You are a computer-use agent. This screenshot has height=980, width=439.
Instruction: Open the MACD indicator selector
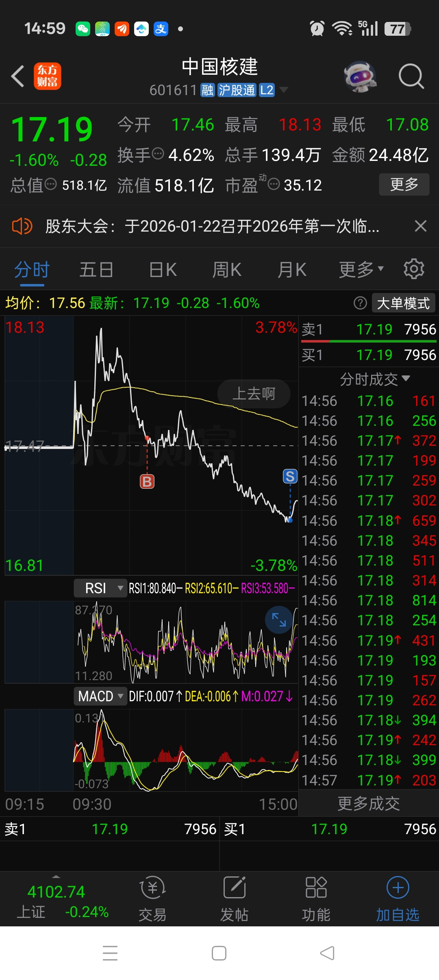click(x=100, y=696)
